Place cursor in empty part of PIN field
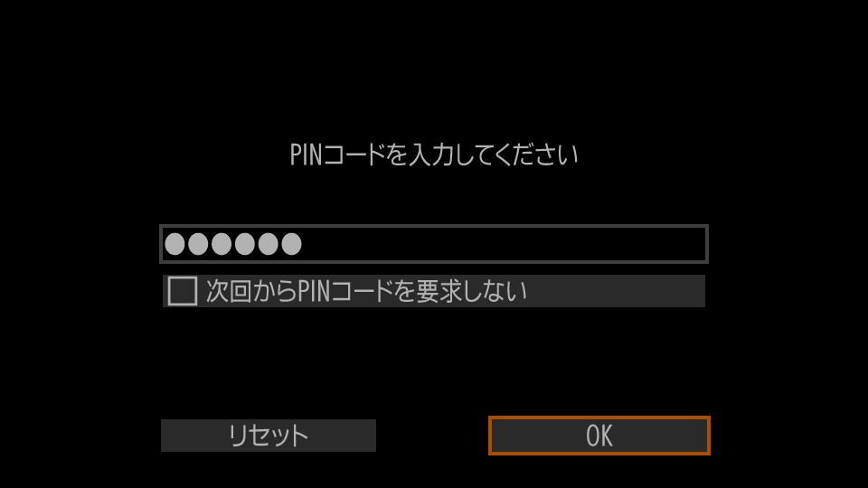The image size is (868, 488). (x=504, y=244)
